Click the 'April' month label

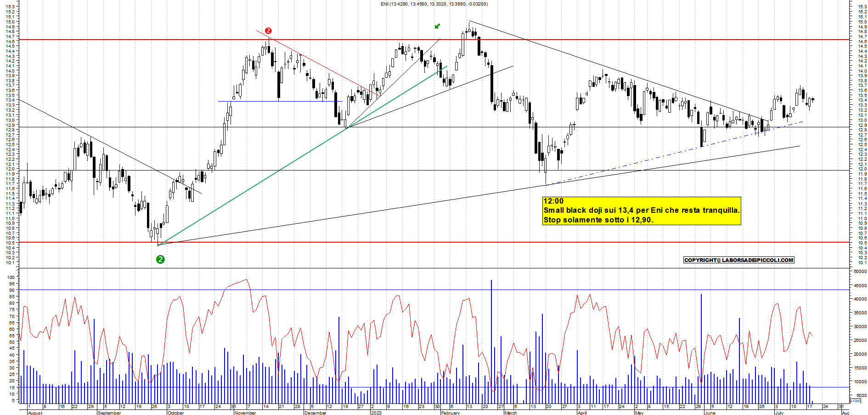pos(582,413)
